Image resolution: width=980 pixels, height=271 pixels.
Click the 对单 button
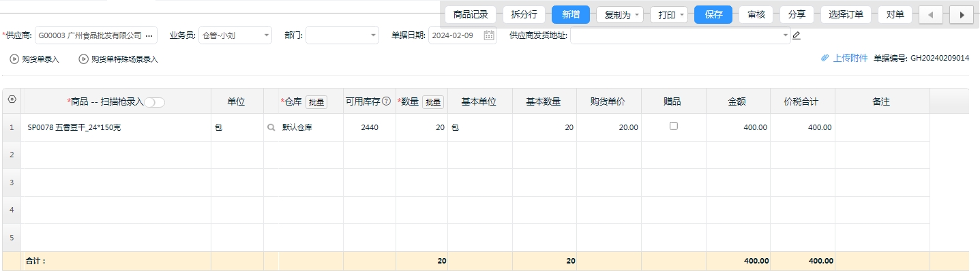(895, 14)
